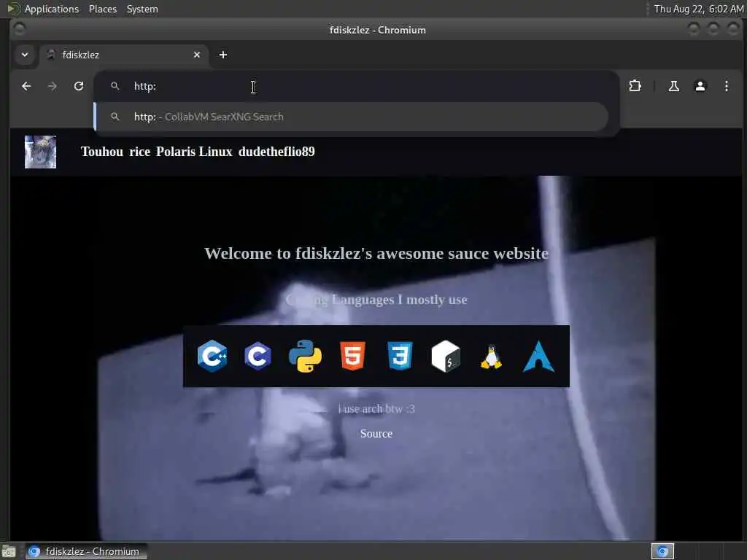Screen dimensions: 747x560
Task: Click the forward navigation arrow
Action: coord(53,86)
